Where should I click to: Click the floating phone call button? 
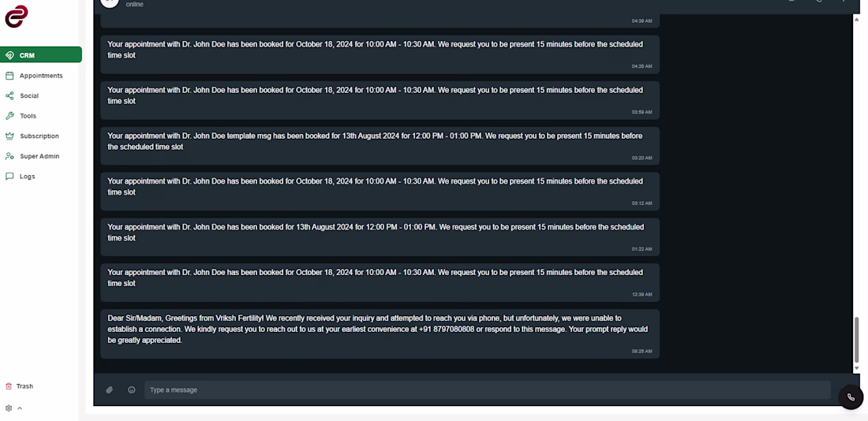click(x=851, y=397)
